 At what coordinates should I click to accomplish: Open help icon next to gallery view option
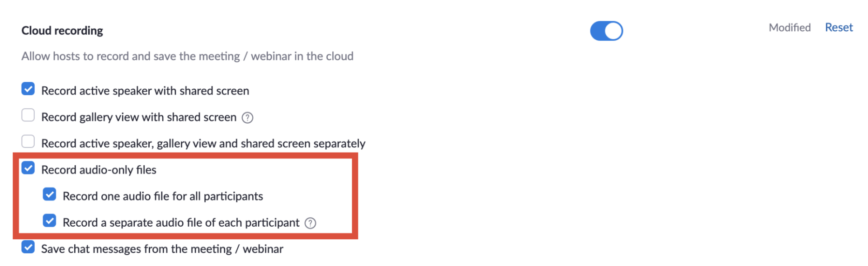coord(247,117)
